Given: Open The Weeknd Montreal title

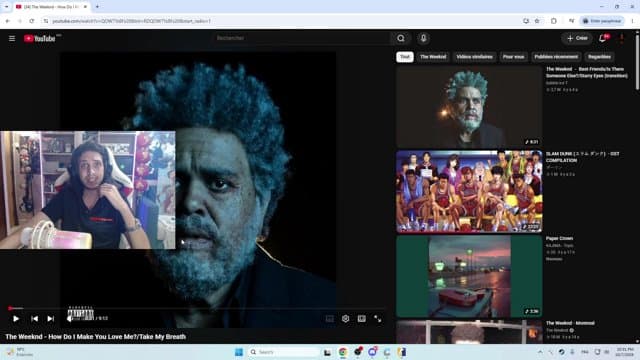Looking at the screenshot, I should 570,323.
